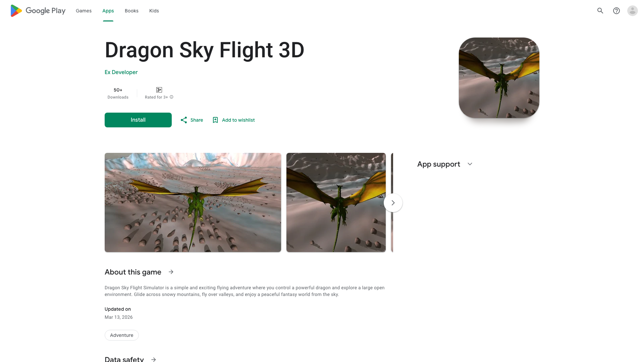This screenshot has width=644, height=362.
Task: Switch to the Kids tab
Action: tap(154, 11)
